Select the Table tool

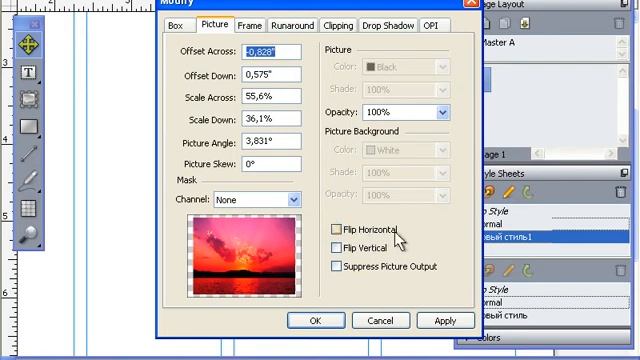coord(29,208)
